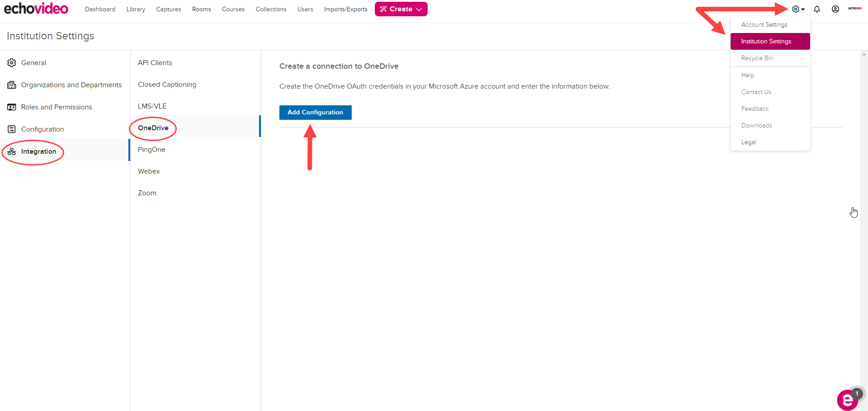Click the OneDrive OAuth credentials instruction text

(x=444, y=86)
